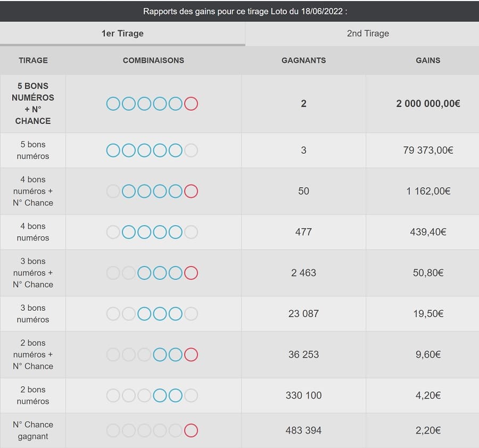Click the red ball in the 1 162,00€ row

pos(191,191)
